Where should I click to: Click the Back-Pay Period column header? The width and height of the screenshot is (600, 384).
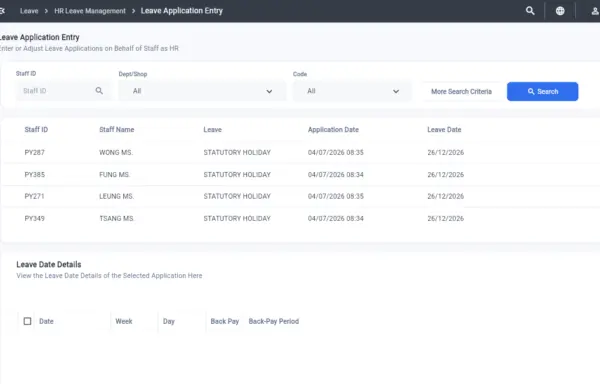274,321
